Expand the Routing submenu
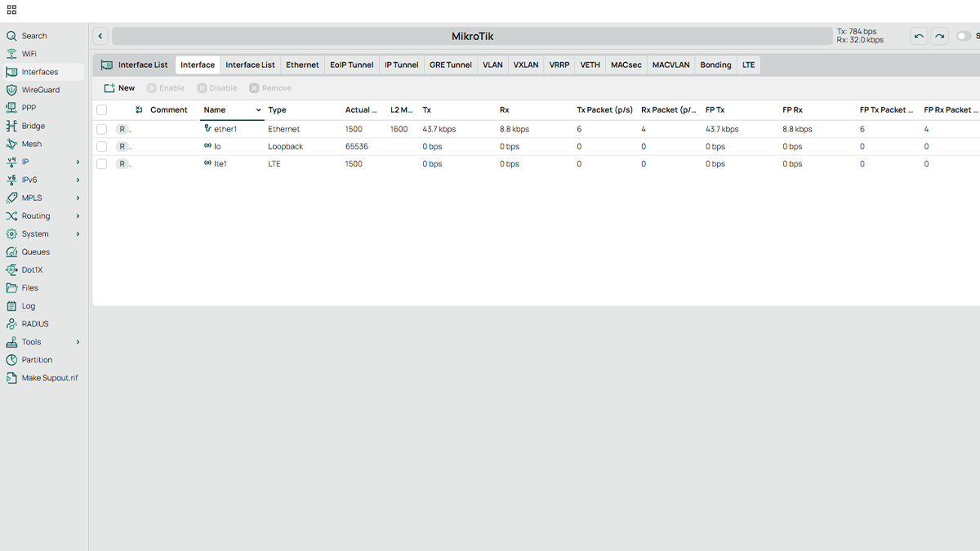The width and height of the screenshot is (980, 551). [78, 216]
